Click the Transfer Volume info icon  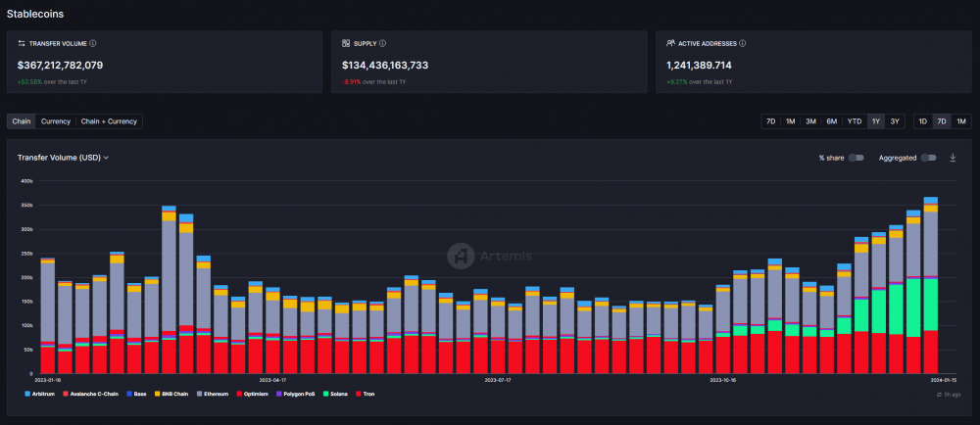[x=93, y=43]
